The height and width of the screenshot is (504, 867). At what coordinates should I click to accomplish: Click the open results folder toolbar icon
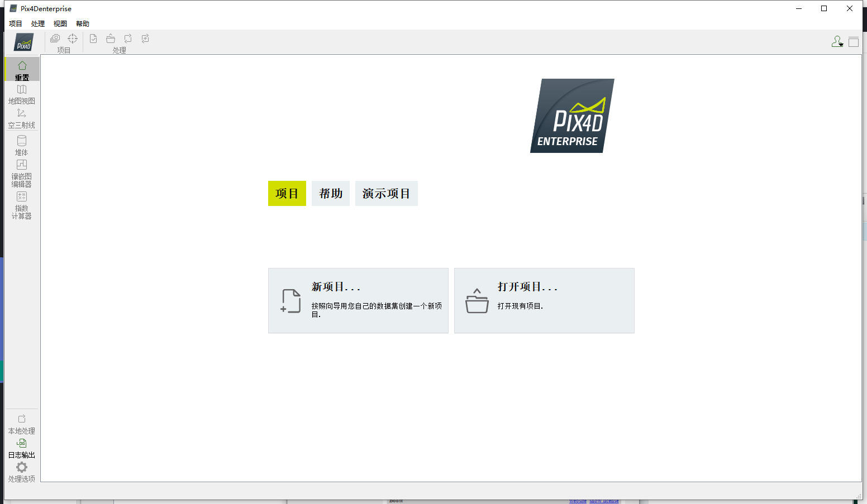[x=111, y=39]
